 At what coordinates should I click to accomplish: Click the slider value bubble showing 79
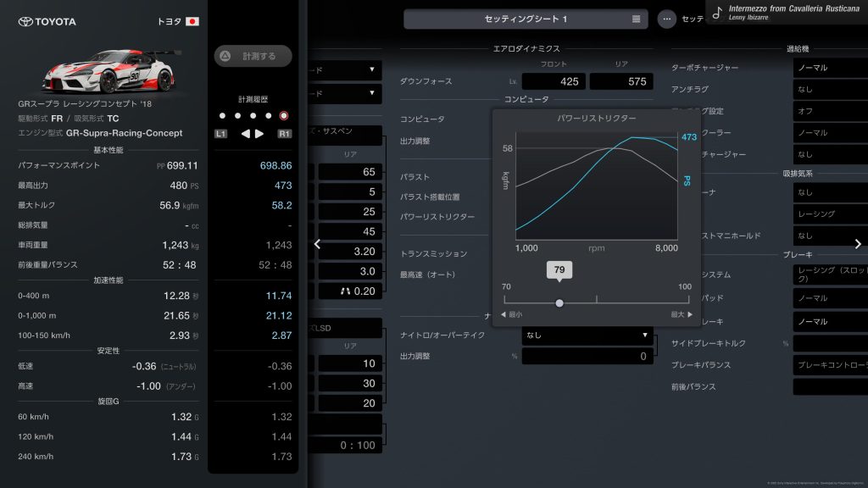pos(559,270)
